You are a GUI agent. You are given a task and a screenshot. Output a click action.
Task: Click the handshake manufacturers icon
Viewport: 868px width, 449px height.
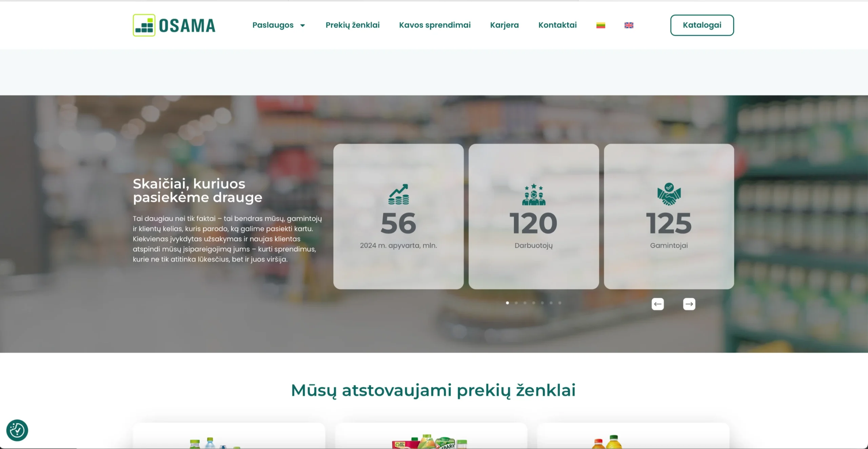tap(669, 194)
